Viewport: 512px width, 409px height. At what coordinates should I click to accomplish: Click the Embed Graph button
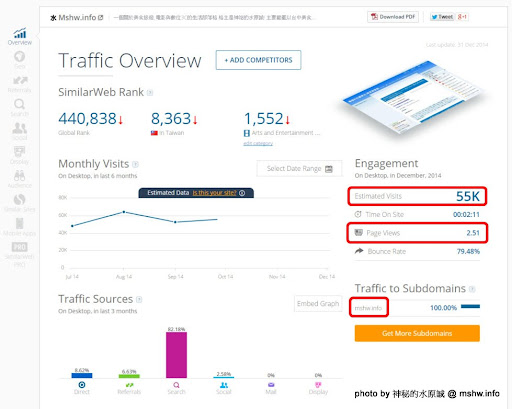[318, 304]
